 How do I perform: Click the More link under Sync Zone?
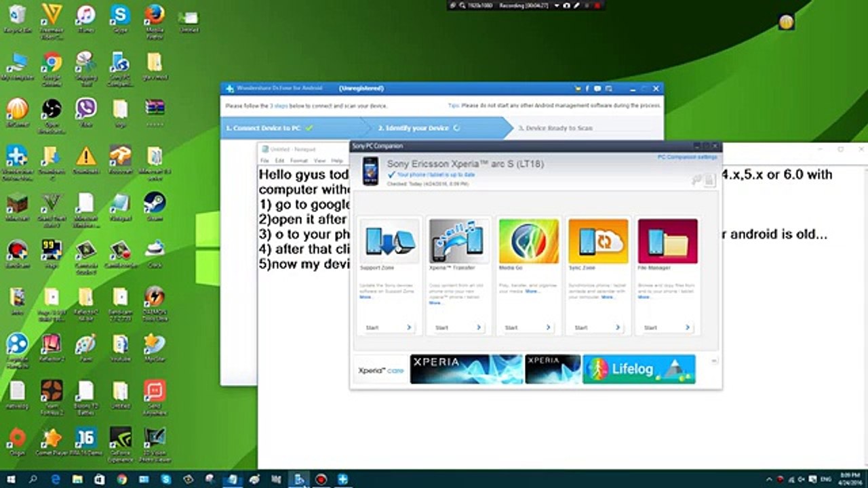pyautogui.click(x=608, y=297)
